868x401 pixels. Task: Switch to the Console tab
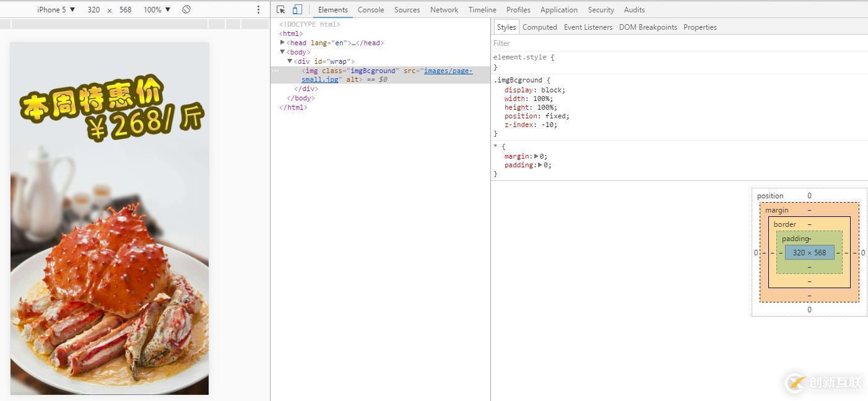tap(371, 9)
